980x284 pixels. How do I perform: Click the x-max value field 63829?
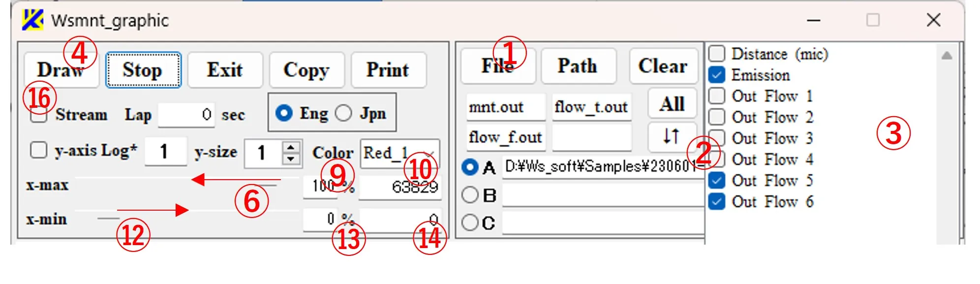[x=400, y=187]
